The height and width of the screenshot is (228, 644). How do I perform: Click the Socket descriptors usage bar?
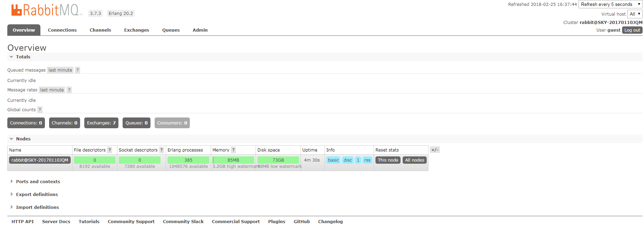(140, 160)
